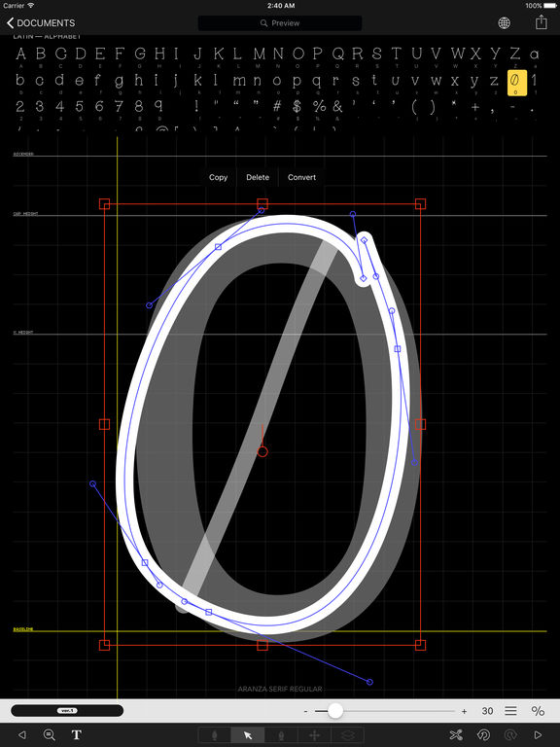Screen dimensions: 560x747
Task: Tap the CAP HEIGHT guideline label
Action: pos(25,214)
